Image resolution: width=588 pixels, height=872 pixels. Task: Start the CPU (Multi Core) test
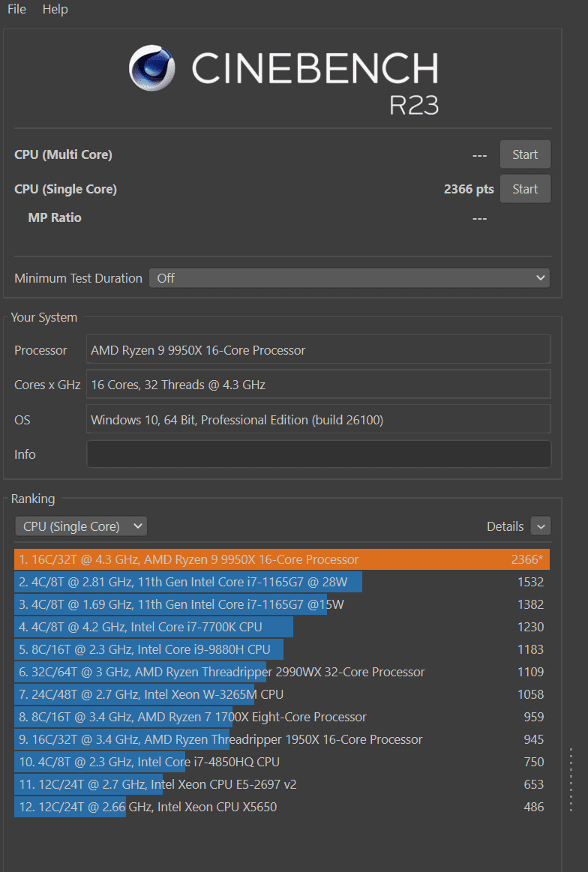[x=524, y=154]
